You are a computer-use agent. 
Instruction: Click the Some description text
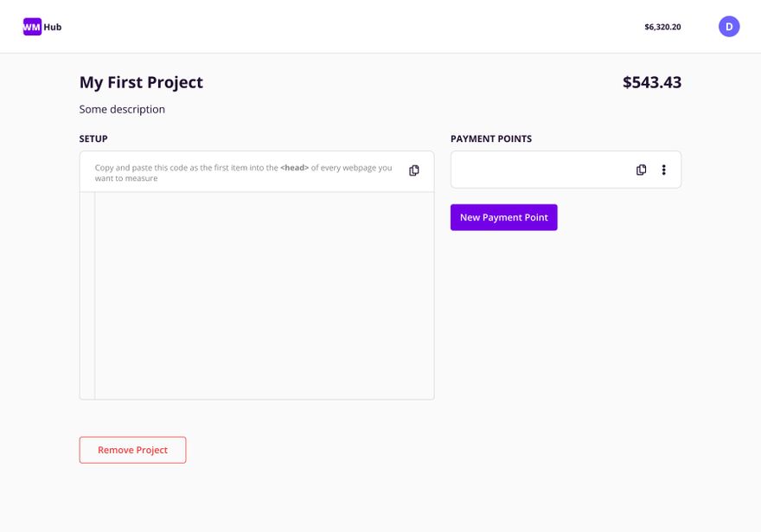click(x=122, y=109)
